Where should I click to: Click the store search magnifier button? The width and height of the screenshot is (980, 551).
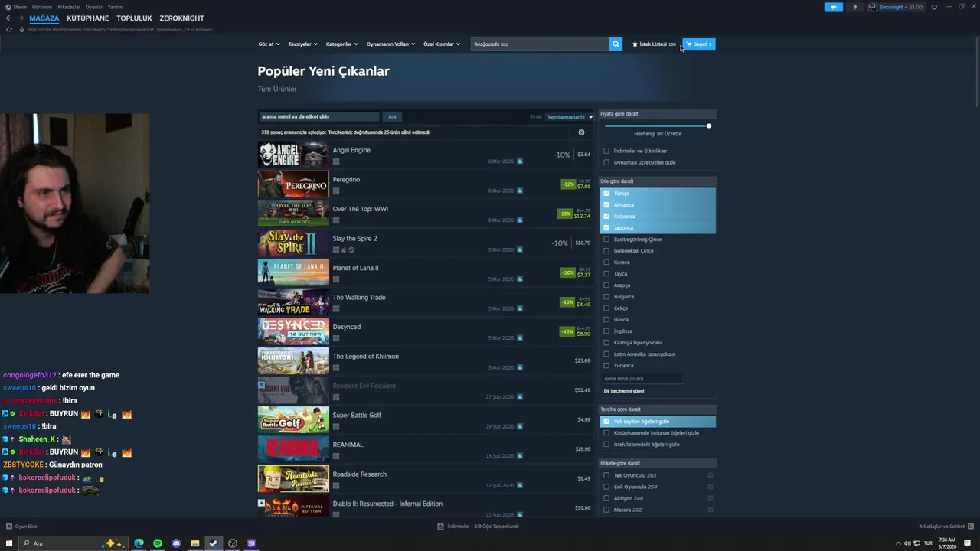coord(616,44)
